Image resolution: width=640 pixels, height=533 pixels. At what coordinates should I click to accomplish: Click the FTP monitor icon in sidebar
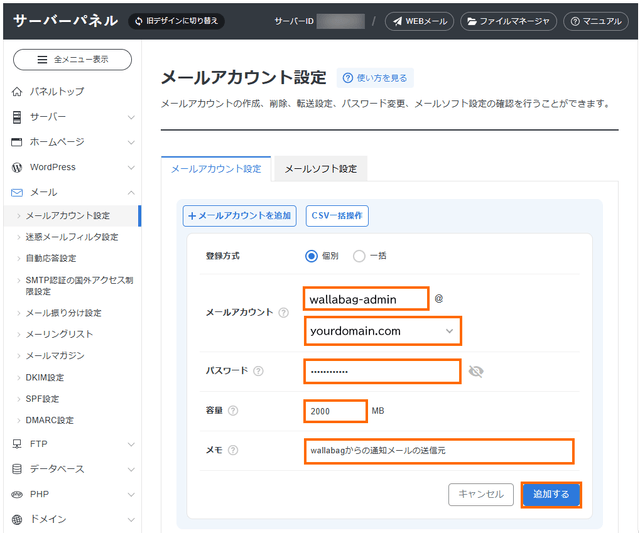[x=17, y=444]
